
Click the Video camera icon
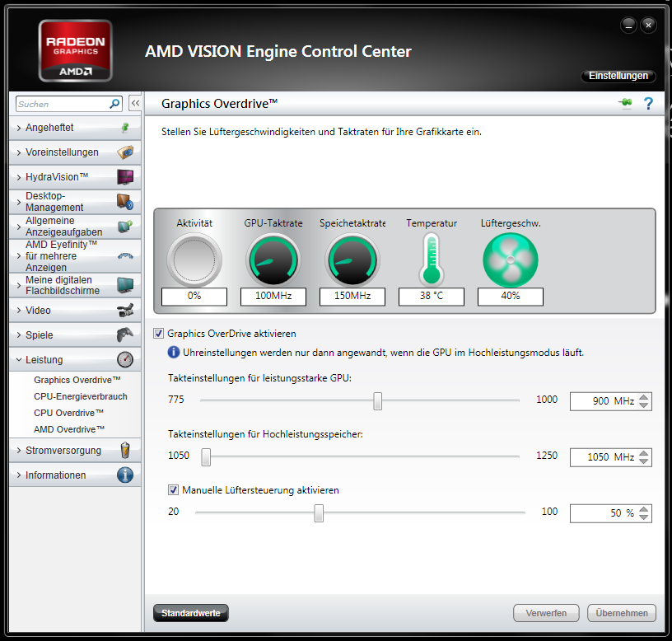pos(125,310)
